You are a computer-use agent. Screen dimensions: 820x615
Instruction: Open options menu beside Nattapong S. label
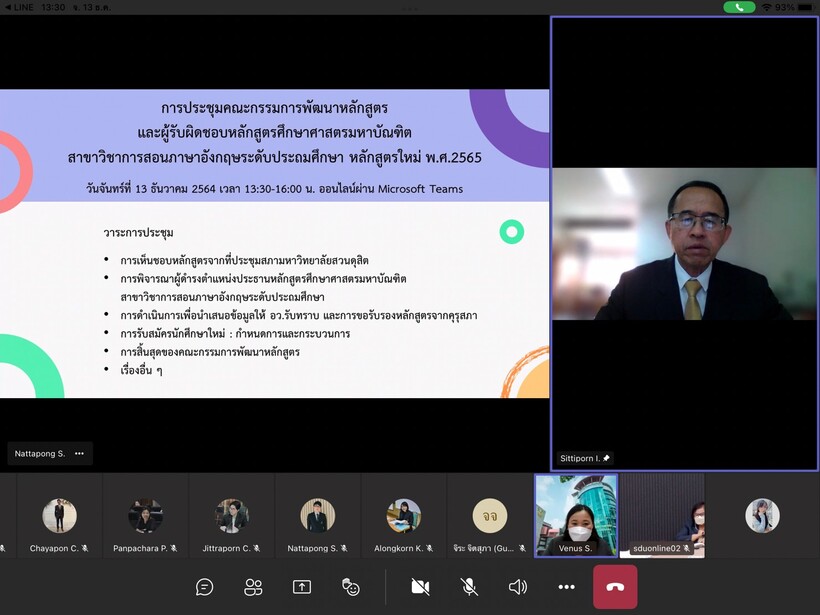click(x=79, y=454)
